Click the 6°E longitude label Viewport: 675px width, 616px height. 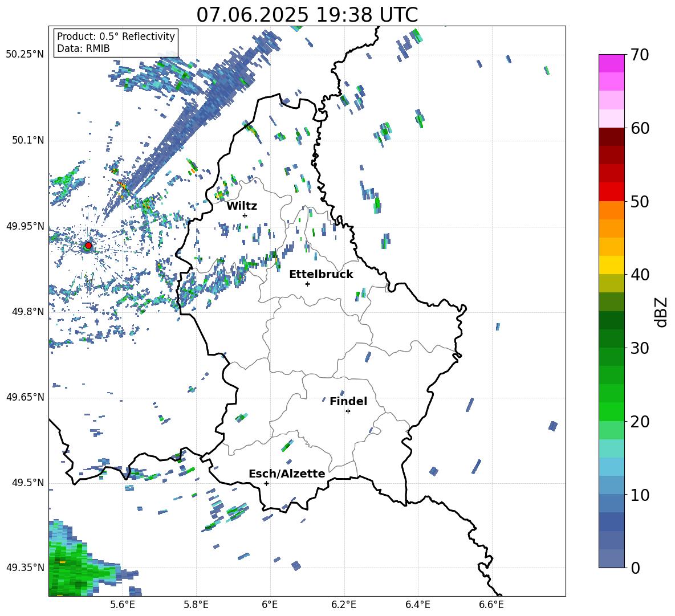click(x=270, y=605)
